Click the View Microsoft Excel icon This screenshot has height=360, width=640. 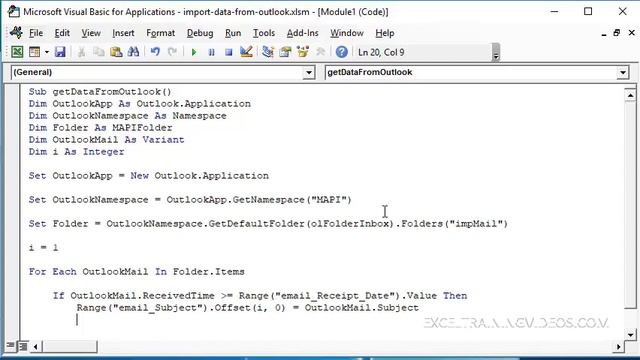coord(17,52)
